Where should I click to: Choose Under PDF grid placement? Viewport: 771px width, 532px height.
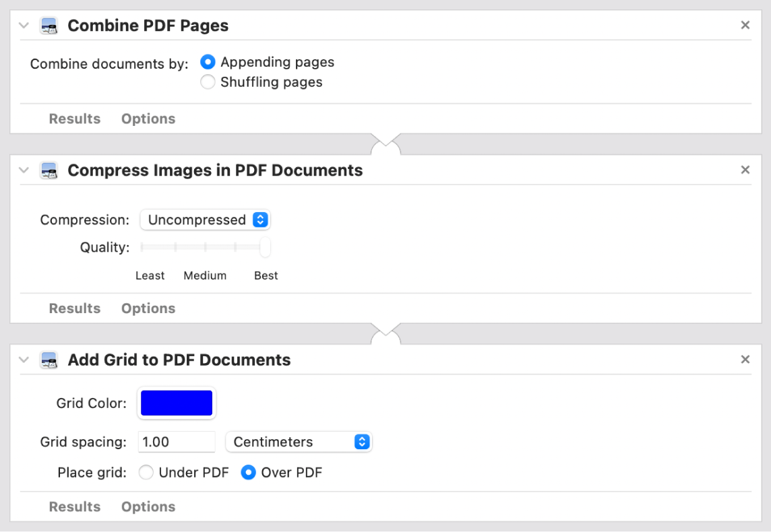point(146,473)
